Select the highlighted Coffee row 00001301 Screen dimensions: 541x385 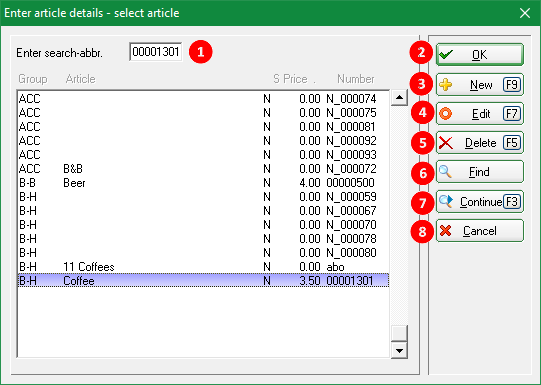(x=203, y=280)
